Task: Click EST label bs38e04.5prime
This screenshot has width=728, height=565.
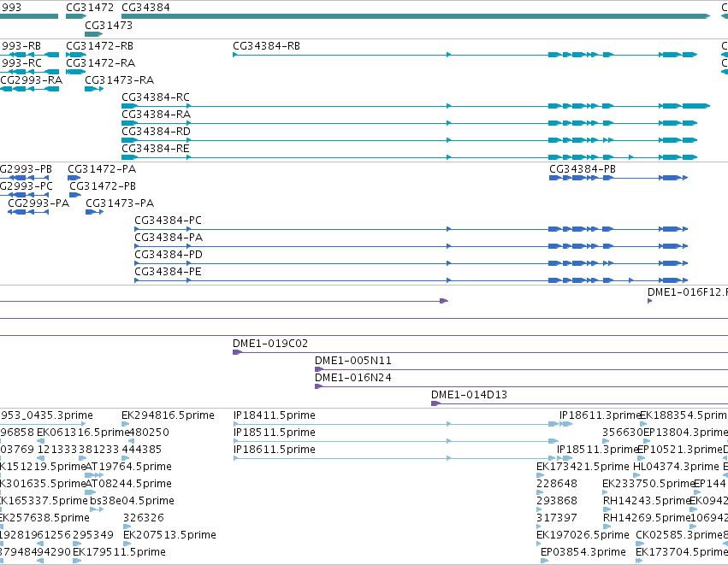Action: (x=133, y=502)
